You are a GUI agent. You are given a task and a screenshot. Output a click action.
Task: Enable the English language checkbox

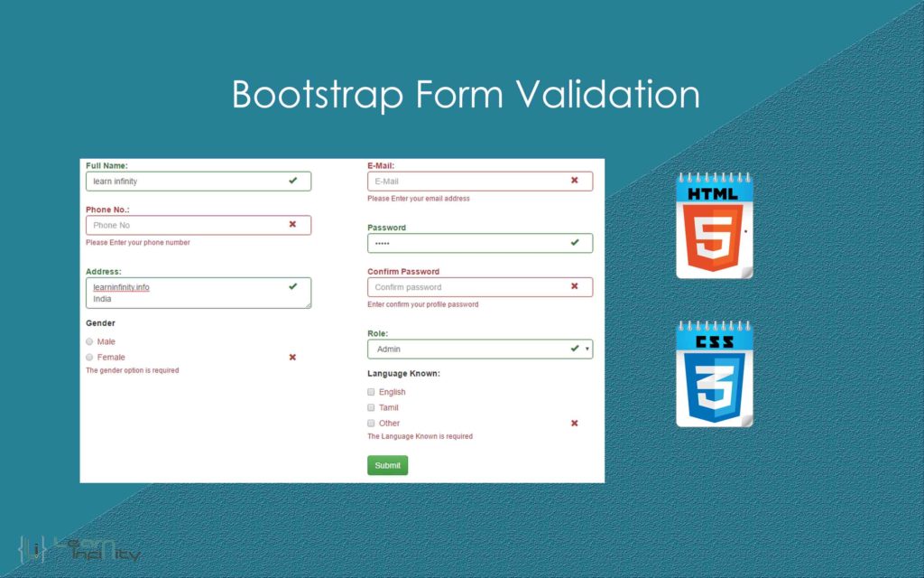[371, 391]
